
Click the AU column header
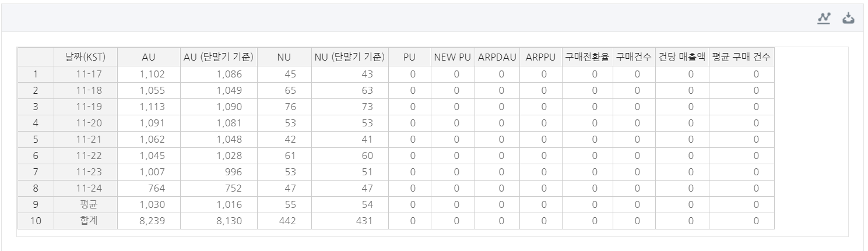149,58
